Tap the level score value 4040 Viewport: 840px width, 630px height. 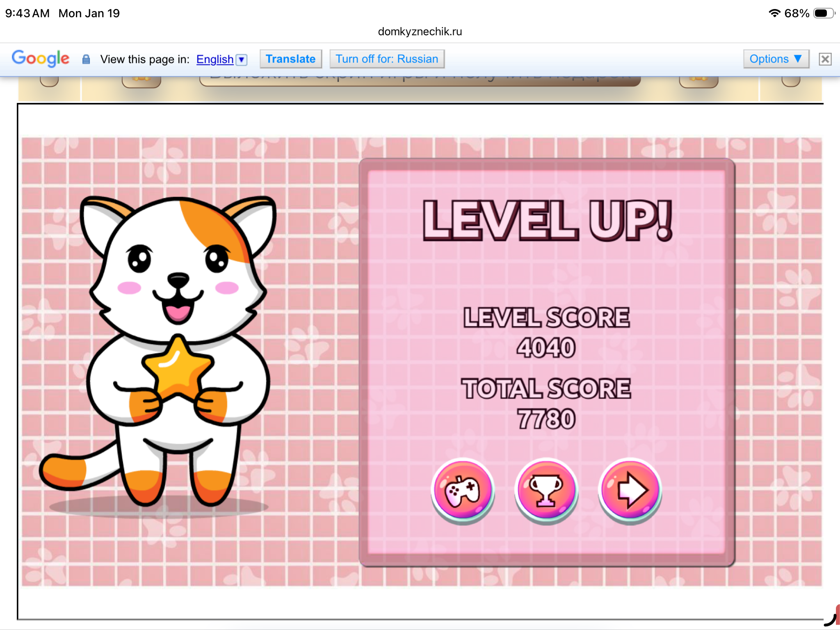click(546, 348)
